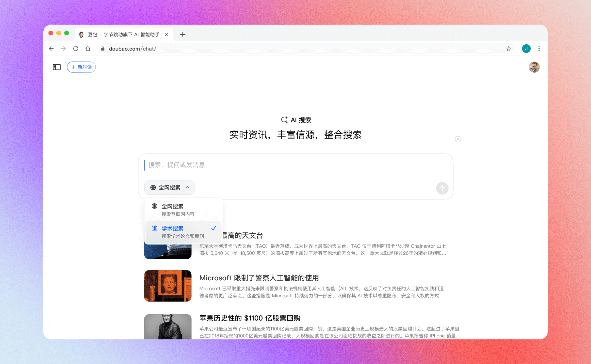Click the AI 搜索 icon above the headline
This screenshot has width=591, height=364.
pos(284,120)
